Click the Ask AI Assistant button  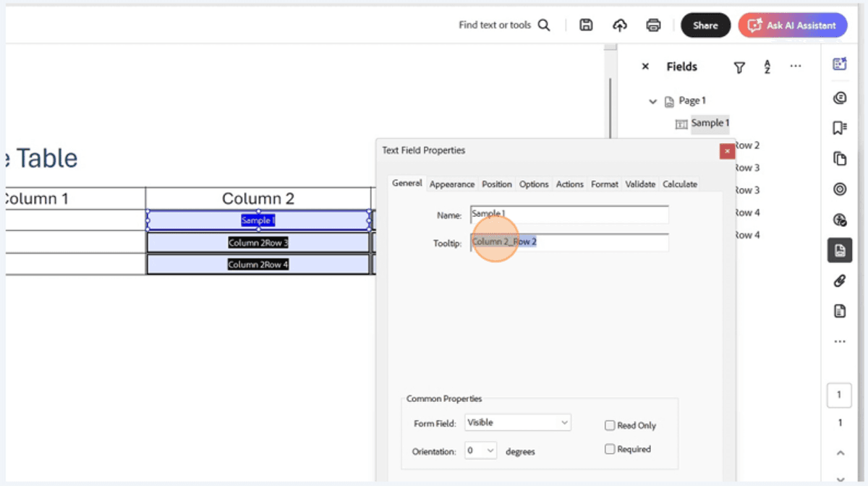(793, 25)
